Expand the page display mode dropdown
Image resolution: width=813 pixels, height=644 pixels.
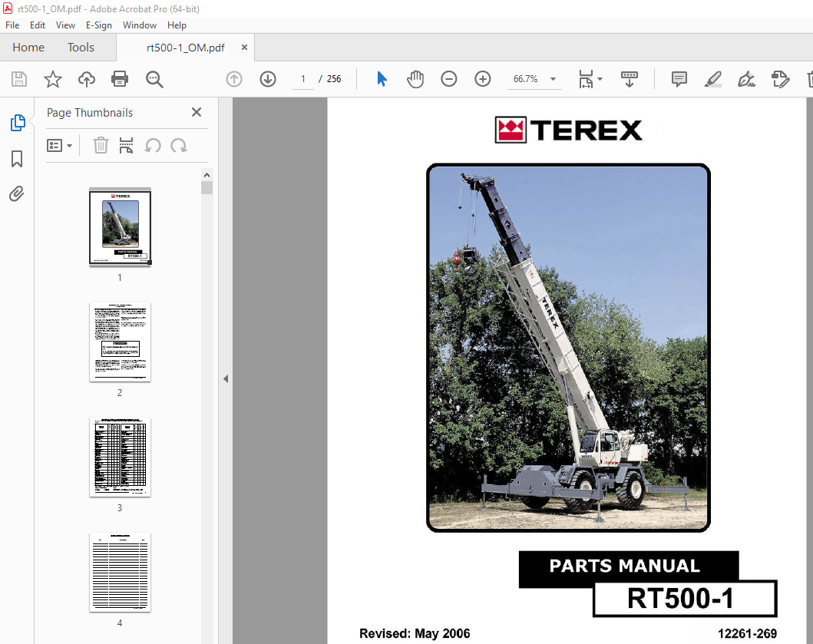pos(598,79)
